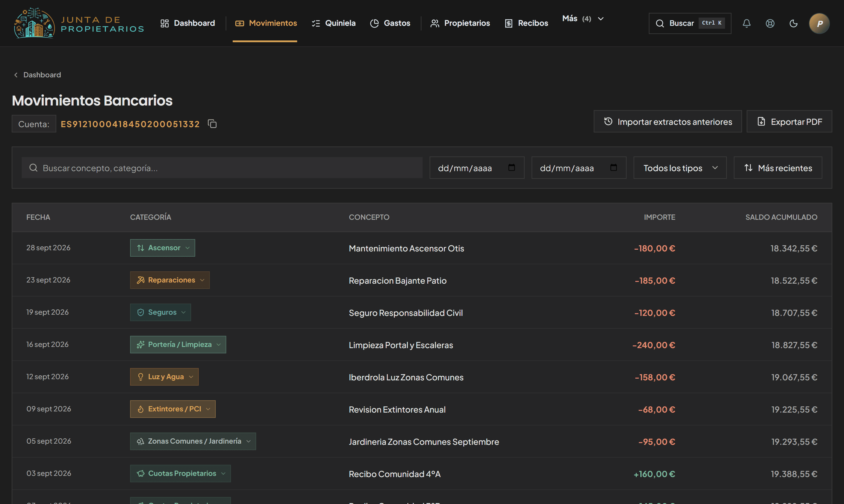Go back using Dashboard breadcrumb arrow
This screenshot has width=844, height=504.
coord(16,75)
